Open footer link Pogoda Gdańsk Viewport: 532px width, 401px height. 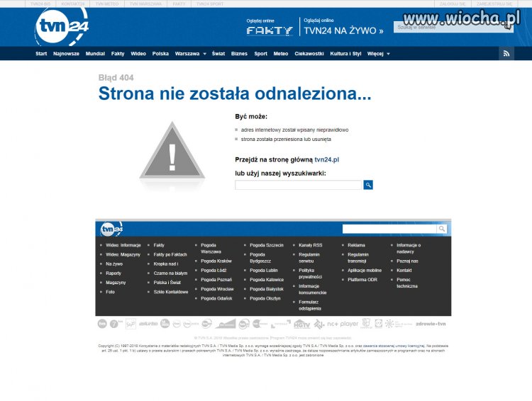tap(216, 298)
